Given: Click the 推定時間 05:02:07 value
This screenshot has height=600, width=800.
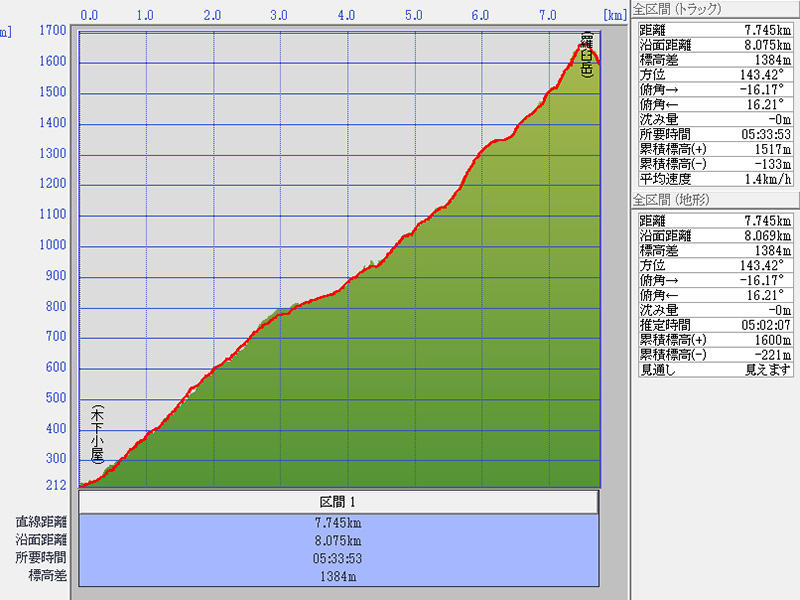Looking at the screenshot, I should coord(755,325).
